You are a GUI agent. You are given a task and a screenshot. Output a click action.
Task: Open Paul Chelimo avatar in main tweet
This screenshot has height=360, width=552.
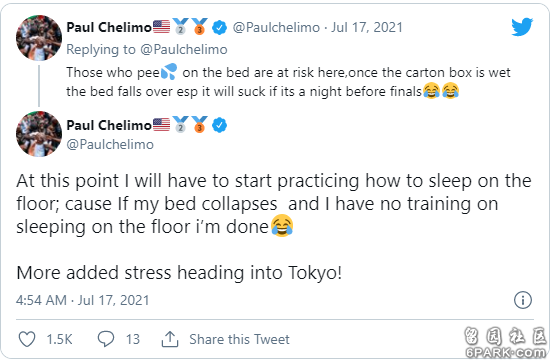39,134
